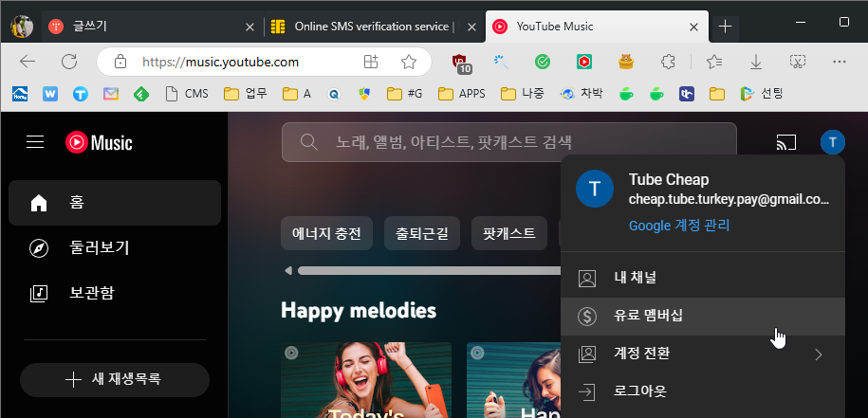Reload the page with refresh icon

click(x=69, y=62)
